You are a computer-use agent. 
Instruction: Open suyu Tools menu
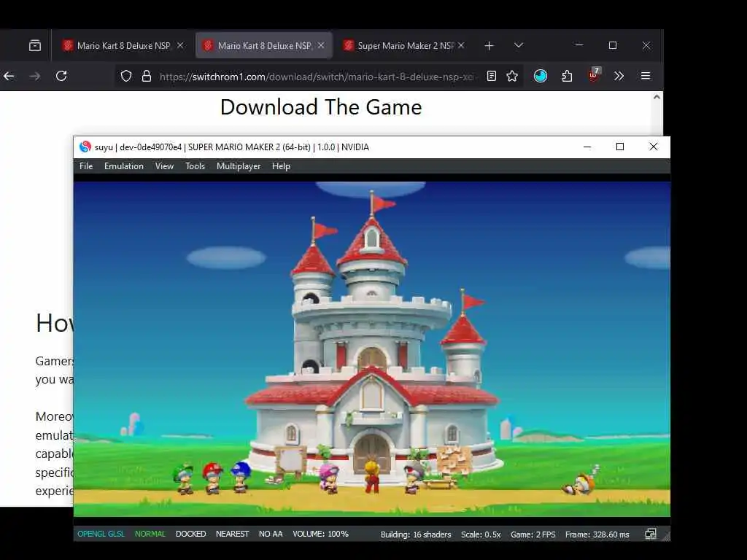(196, 166)
